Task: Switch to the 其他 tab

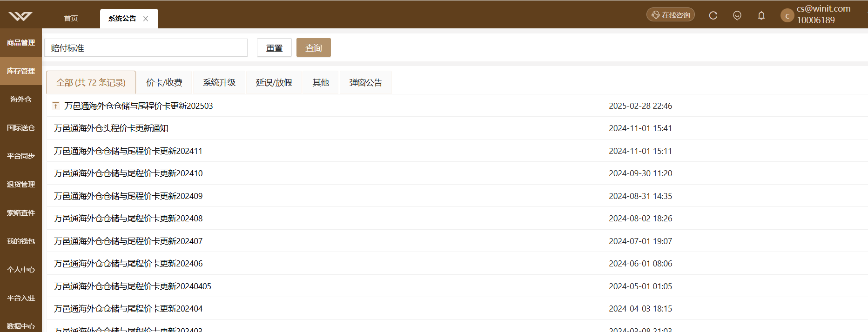Action: point(321,82)
